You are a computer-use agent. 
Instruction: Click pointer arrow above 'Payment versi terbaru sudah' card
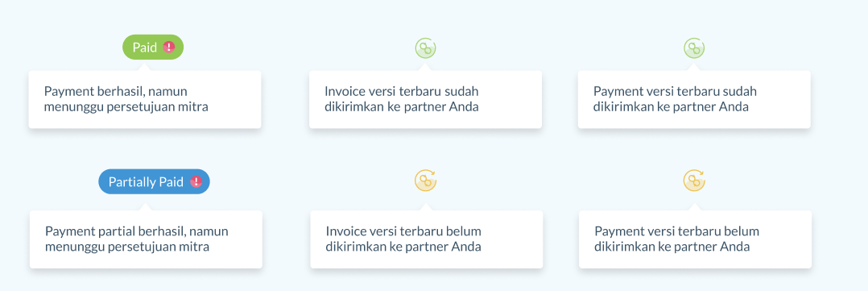694,67
